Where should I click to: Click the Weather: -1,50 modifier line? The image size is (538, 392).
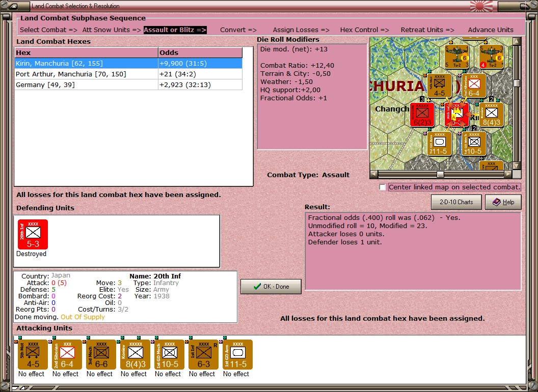tap(286, 81)
